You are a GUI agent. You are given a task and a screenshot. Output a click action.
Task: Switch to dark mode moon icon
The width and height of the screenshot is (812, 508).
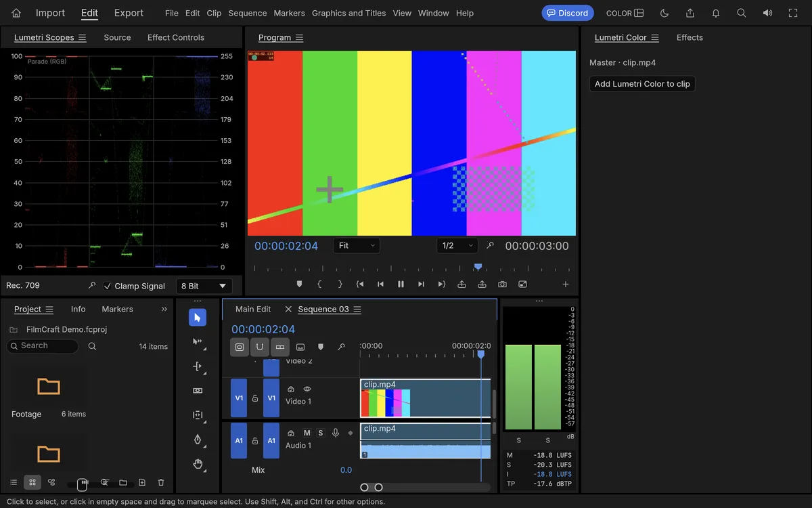point(664,13)
